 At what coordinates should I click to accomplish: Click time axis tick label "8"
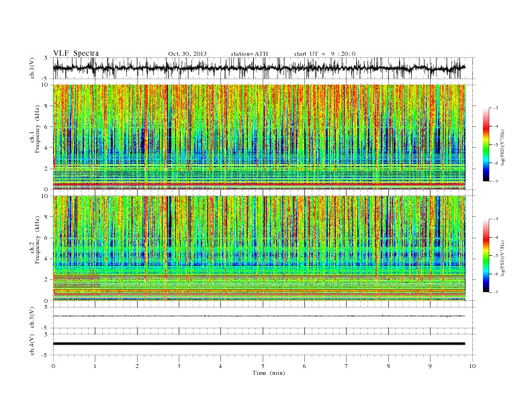coord(388,366)
